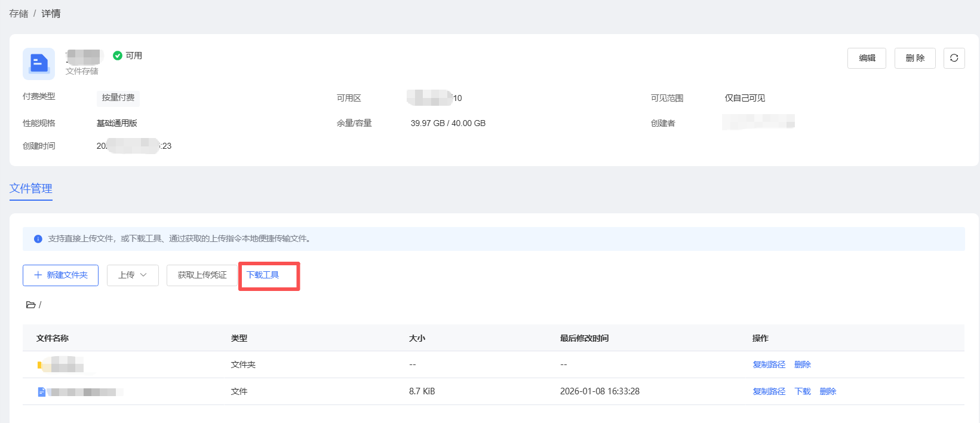Image resolution: width=980 pixels, height=423 pixels.
Task: Download the 8.7 KiB file
Action: pos(802,391)
